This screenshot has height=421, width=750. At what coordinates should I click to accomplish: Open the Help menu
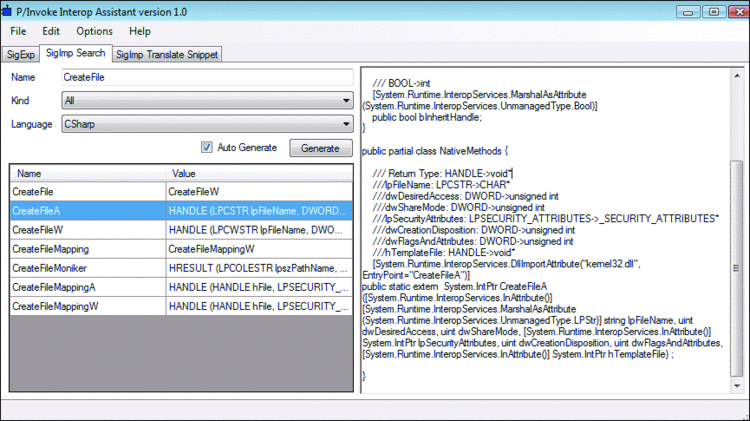(x=140, y=31)
